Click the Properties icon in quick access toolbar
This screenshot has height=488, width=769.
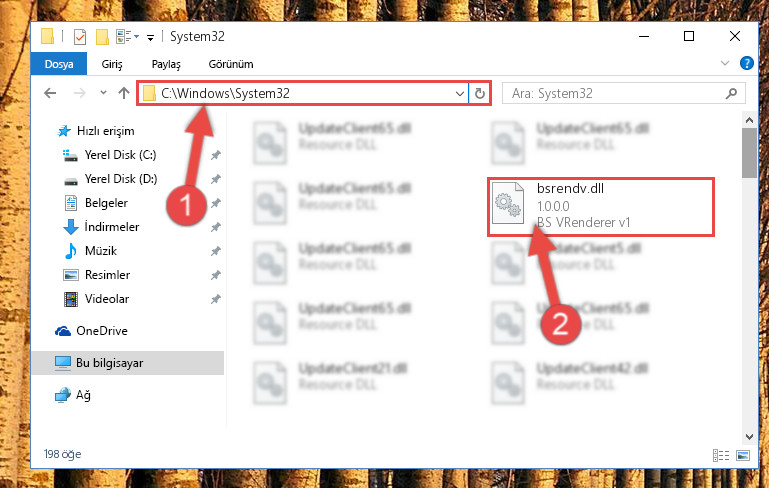click(79, 37)
